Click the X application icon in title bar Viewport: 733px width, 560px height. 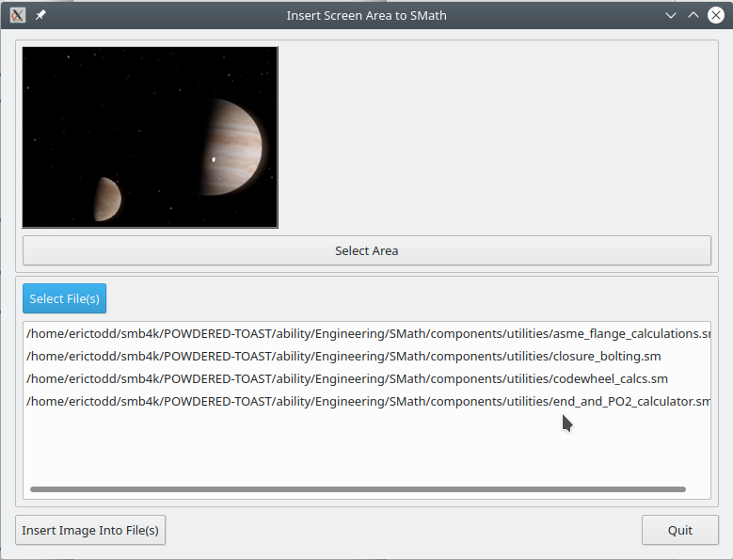coord(17,15)
